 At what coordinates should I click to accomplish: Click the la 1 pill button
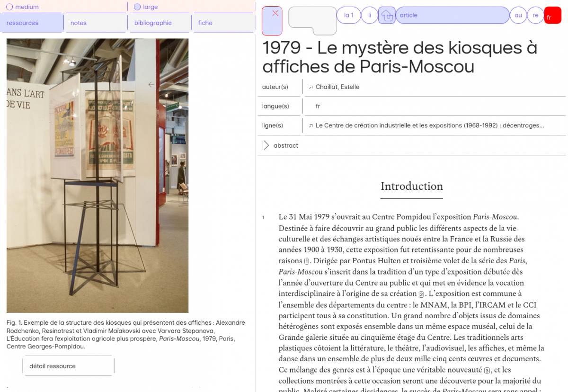click(348, 15)
